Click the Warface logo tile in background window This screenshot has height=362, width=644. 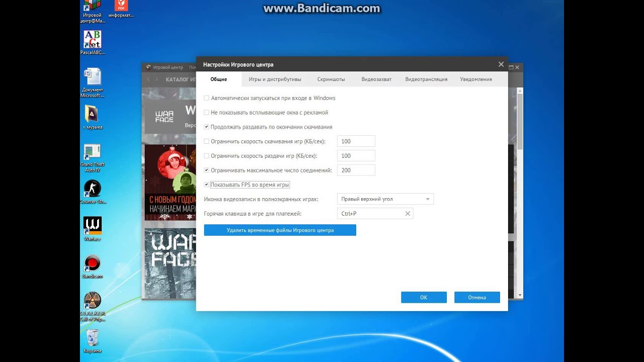pos(164,116)
